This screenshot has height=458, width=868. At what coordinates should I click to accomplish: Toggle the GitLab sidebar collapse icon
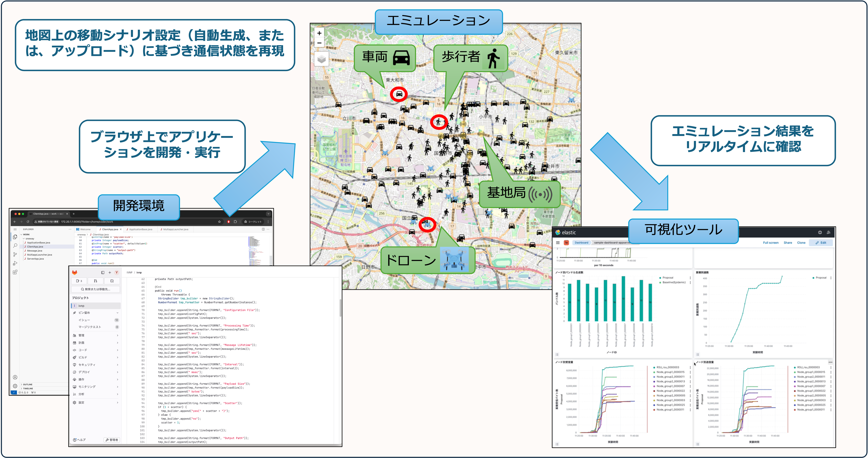click(x=103, y=272)
